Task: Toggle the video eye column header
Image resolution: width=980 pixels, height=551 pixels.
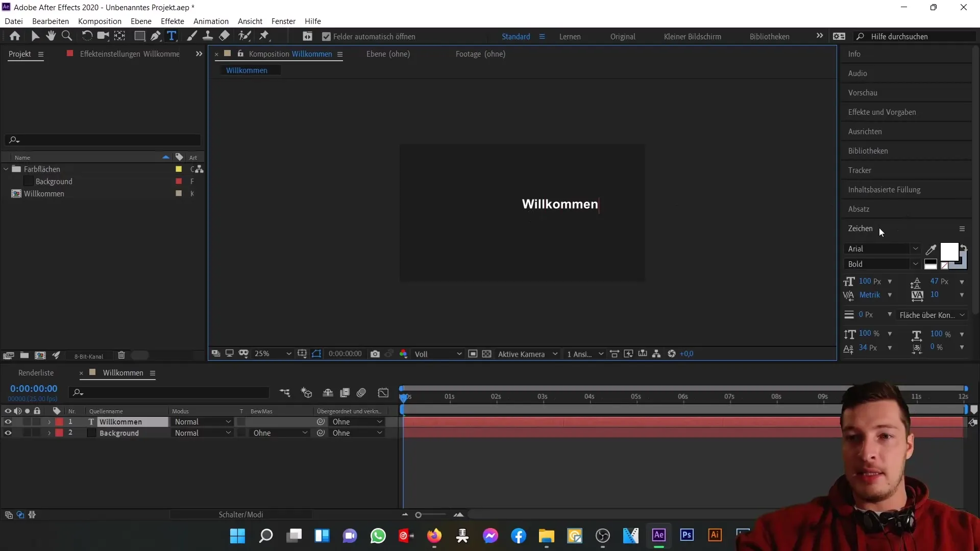Action: click(8, 411)
